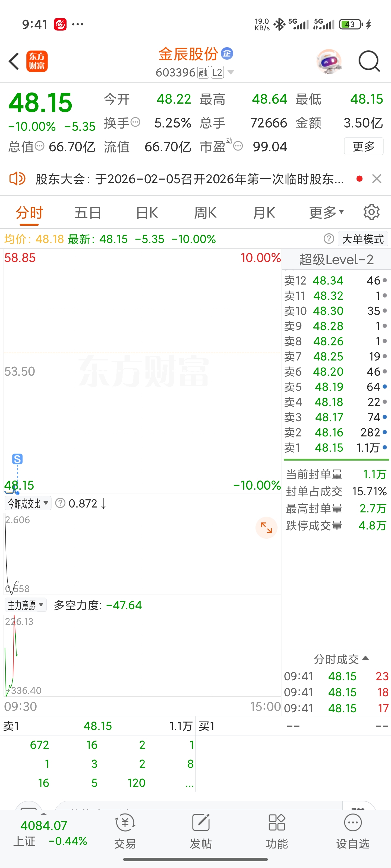Tap the info icon beside 市盈
The height and width of the screenshot is (868, 391).
[238, 146]
